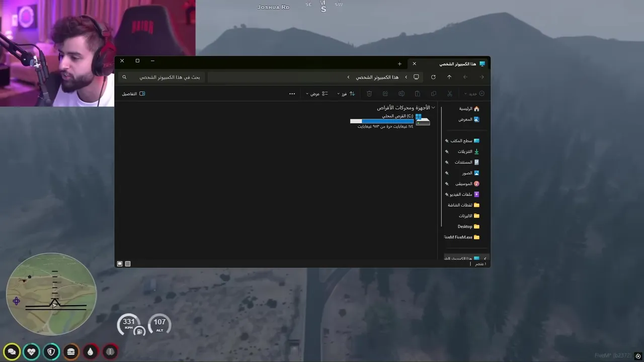Toggle the التفاصيل details pane
The height and width of the screenshot is (362, 644).
pos(133,94)
